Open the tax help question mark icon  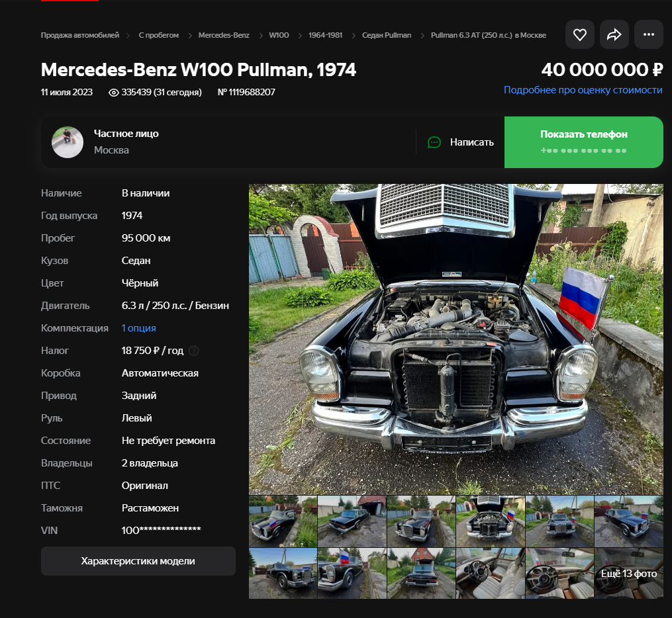coord(194,351)
